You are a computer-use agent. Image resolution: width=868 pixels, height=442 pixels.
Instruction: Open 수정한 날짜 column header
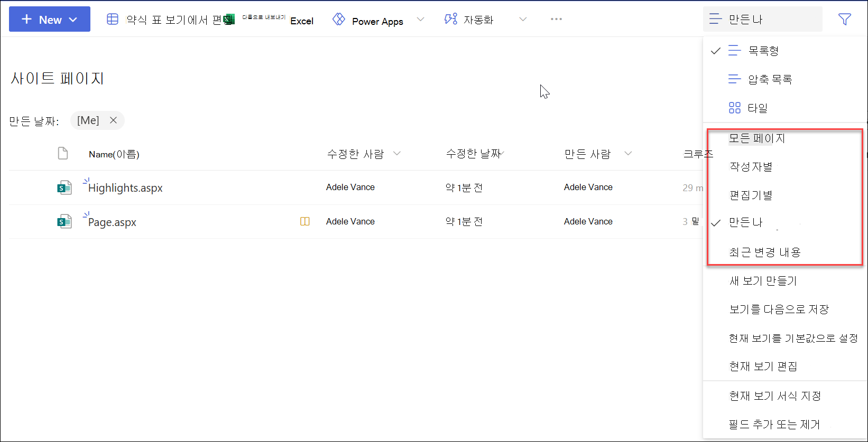tap(474, 154)
